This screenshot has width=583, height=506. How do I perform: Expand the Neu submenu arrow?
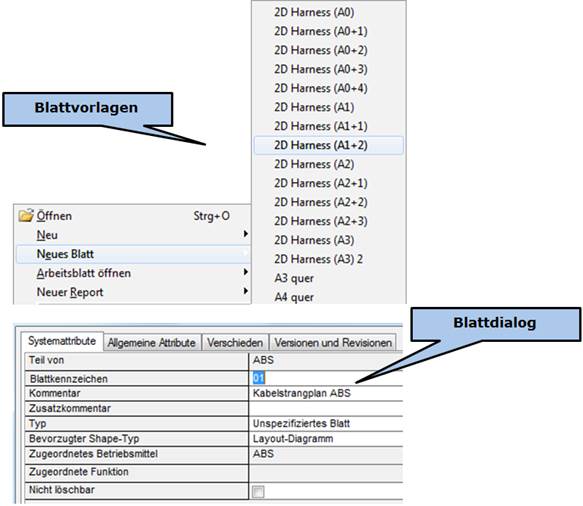[245, 234]
